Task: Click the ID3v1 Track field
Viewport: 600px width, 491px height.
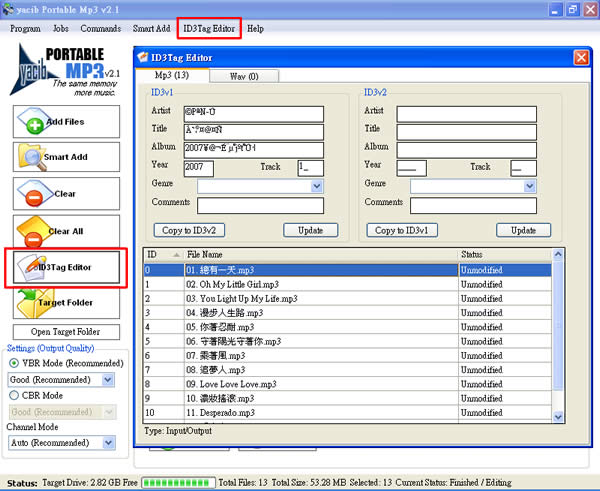Action: pos(310,168)
